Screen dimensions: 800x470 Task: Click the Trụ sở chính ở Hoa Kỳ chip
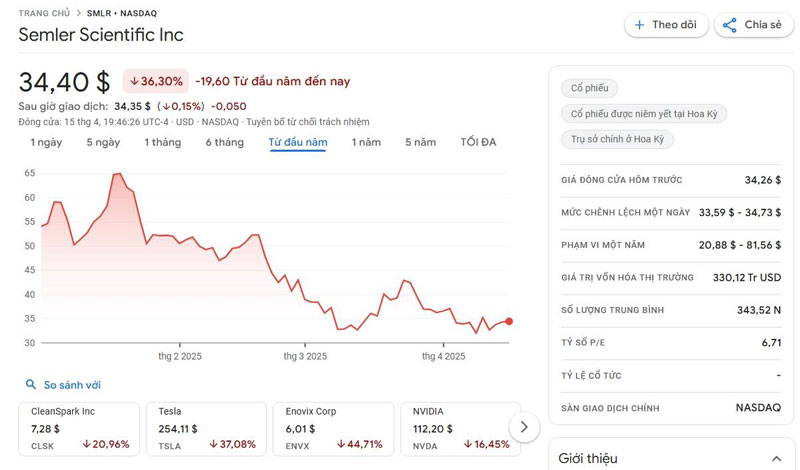click(617, 139)
